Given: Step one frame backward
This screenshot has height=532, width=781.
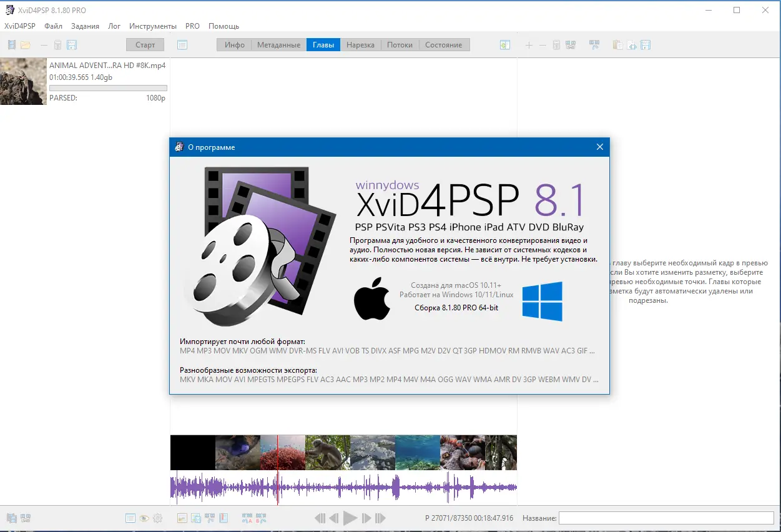Looking at the screenshot, I should click(x=334, y=518).
